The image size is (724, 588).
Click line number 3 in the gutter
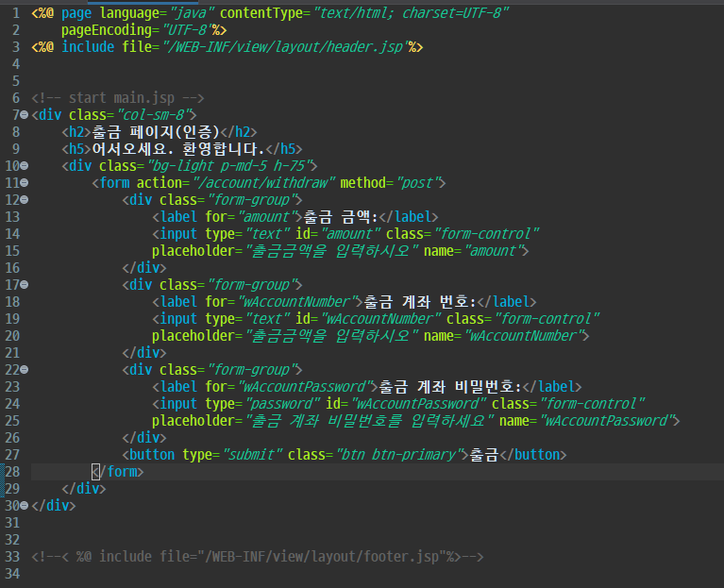[x=16, y=46]
